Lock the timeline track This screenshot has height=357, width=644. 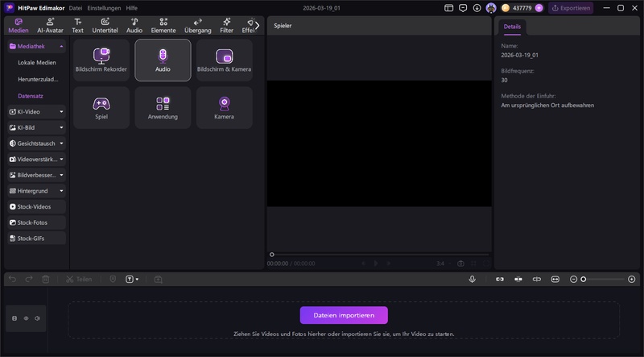[x=14, y=318]
